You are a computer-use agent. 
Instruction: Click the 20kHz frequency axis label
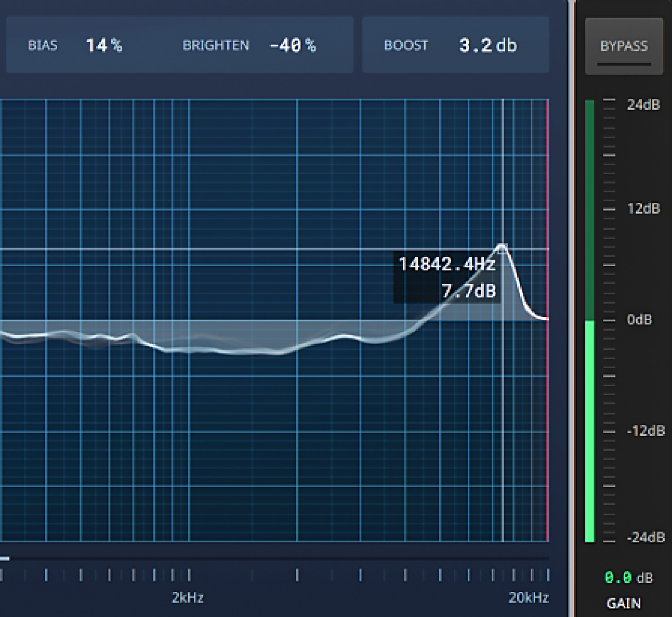(528, 597)
